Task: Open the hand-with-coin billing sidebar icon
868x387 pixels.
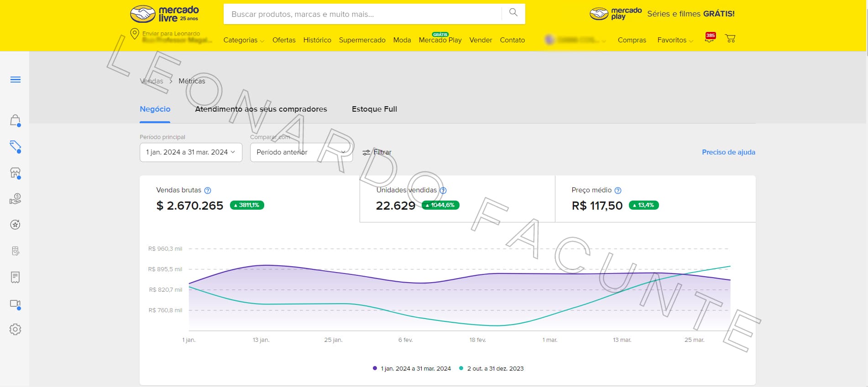Action: point(15,199)
